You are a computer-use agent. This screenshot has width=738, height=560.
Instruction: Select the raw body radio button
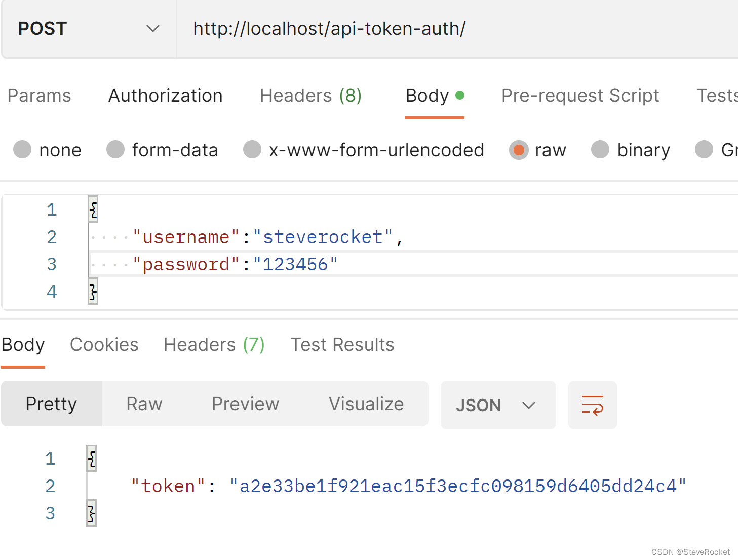pyautogui.click(x=519, y=150)
